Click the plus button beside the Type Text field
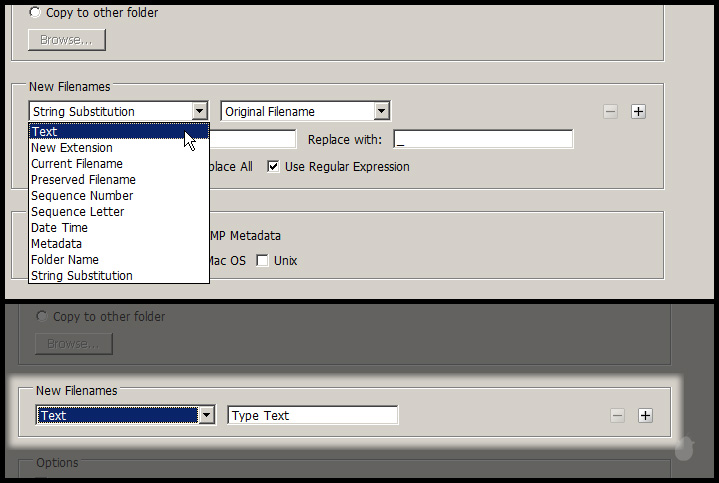 [645, 416]
